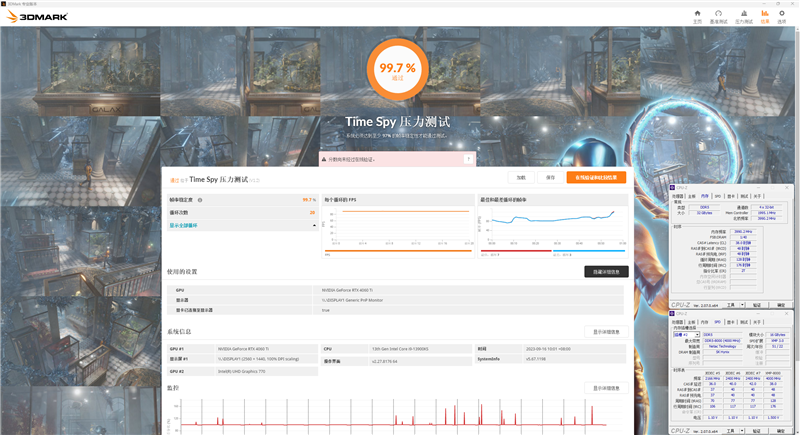The image size is (800, 435).
Task: Click the black hide details button (隐藏详细信息)
Action: 606,272
